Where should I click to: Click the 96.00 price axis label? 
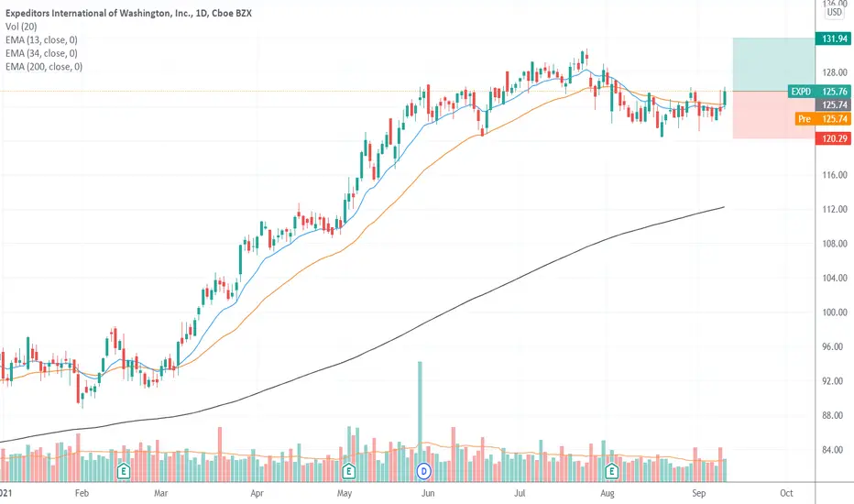835,346
